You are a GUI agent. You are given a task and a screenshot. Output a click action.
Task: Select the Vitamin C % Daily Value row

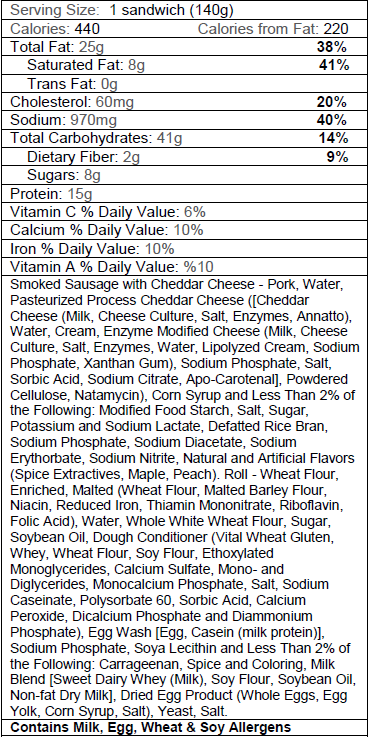point(184,212)
